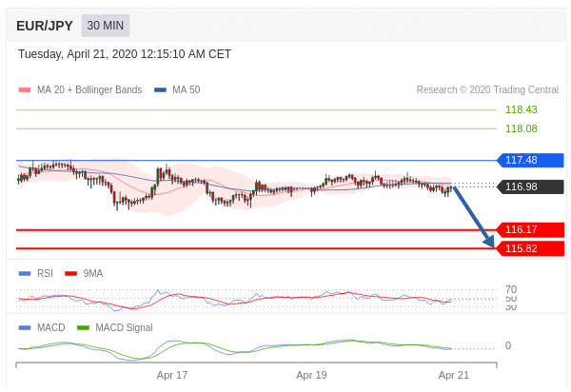This screenshot has width=571, height=392.
Task: Click 'Research © 2020 Trading Central' text
Action: [487, 89]
